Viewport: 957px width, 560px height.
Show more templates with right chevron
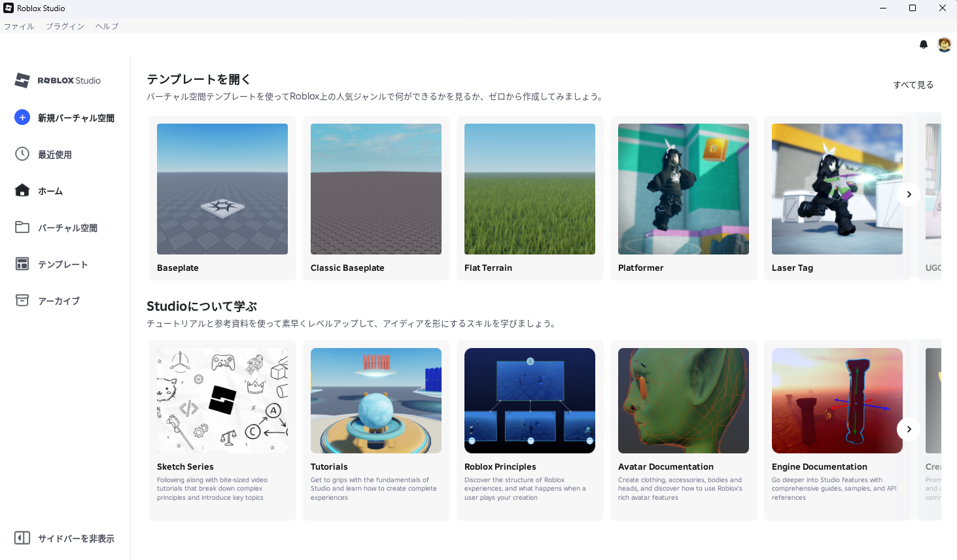pyautogui.click(x=909, y=194)
